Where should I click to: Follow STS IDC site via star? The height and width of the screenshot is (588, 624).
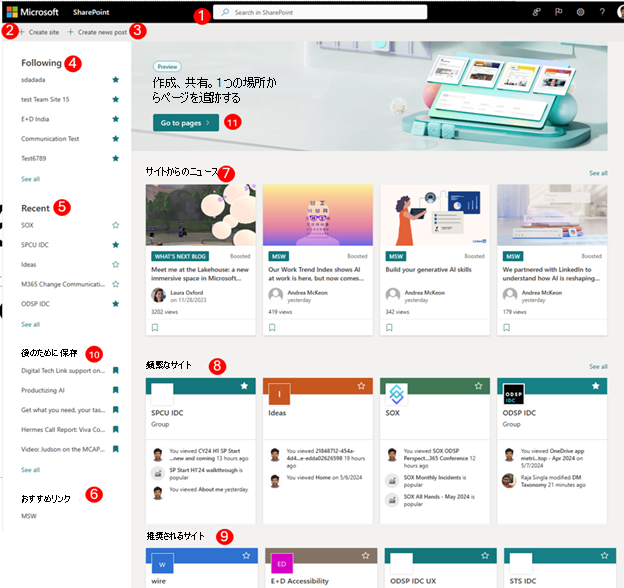604,556
